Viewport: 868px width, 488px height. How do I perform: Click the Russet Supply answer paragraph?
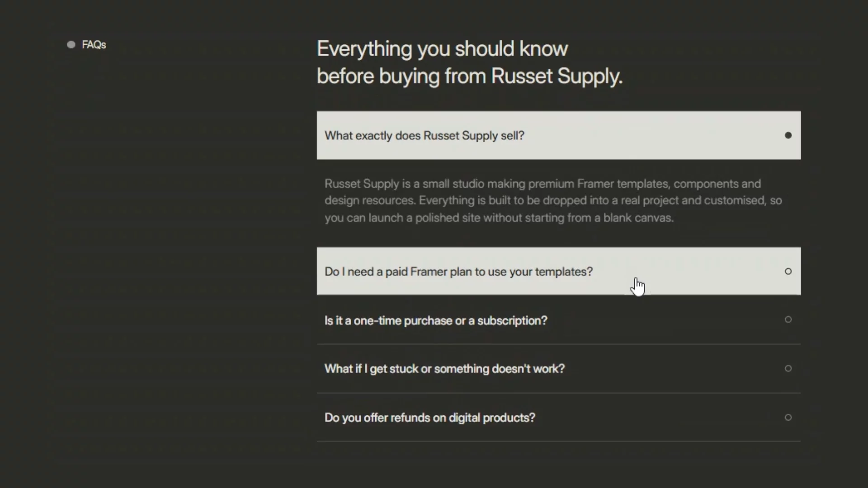(553, 201)
